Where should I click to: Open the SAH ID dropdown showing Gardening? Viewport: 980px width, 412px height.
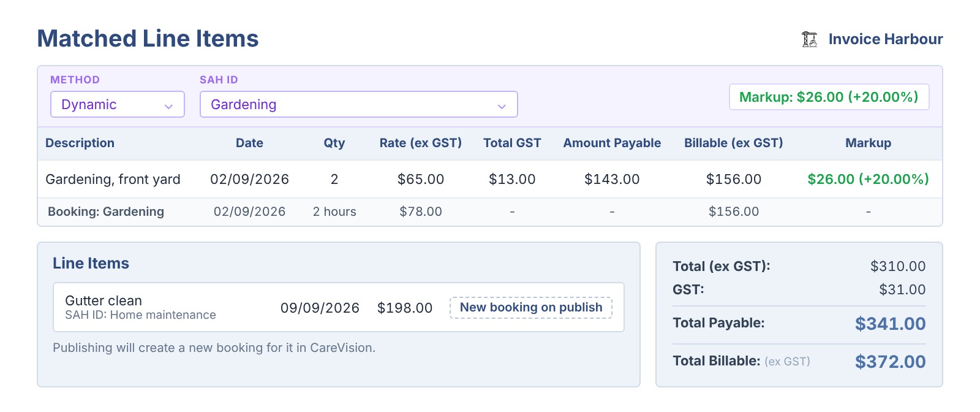click(x=359, y=104)
